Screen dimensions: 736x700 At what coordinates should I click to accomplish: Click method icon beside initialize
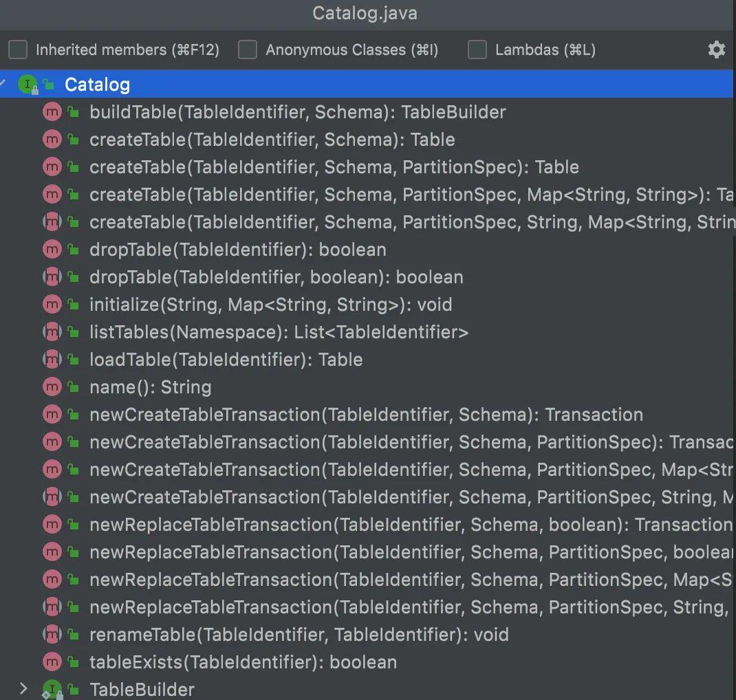click(52, 305)
